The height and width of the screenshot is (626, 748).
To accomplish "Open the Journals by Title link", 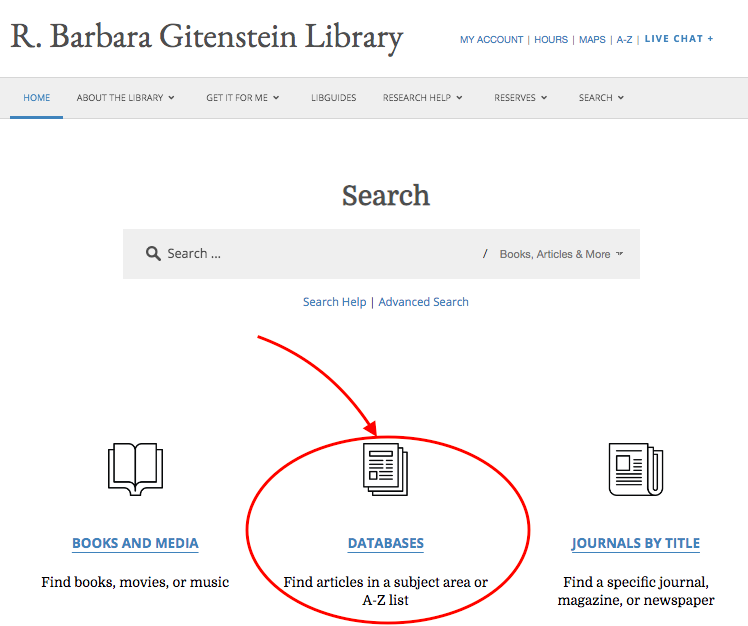I will click(x=636, y=543).
